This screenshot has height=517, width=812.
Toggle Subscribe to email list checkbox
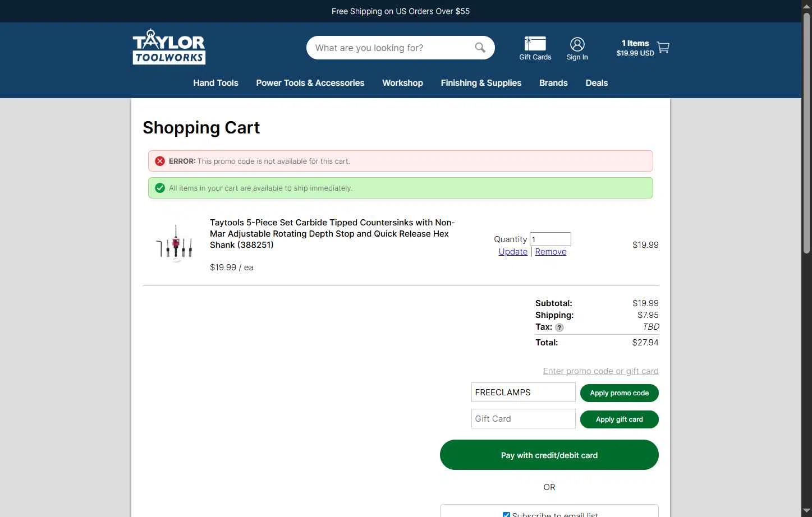tap(506, 515)
